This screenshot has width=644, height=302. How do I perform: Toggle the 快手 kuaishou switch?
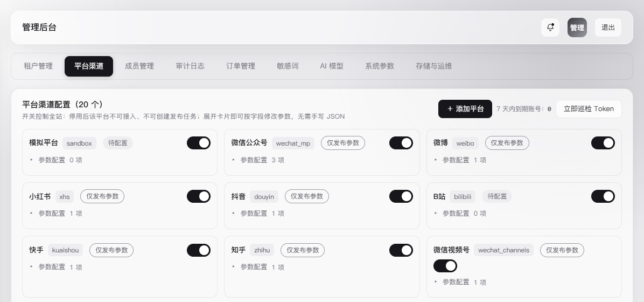(x=199, y=250)
